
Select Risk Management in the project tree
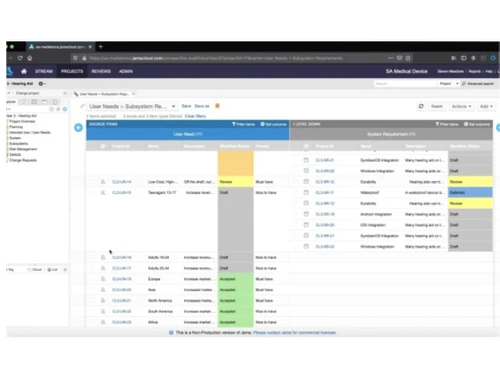(23, 149)
